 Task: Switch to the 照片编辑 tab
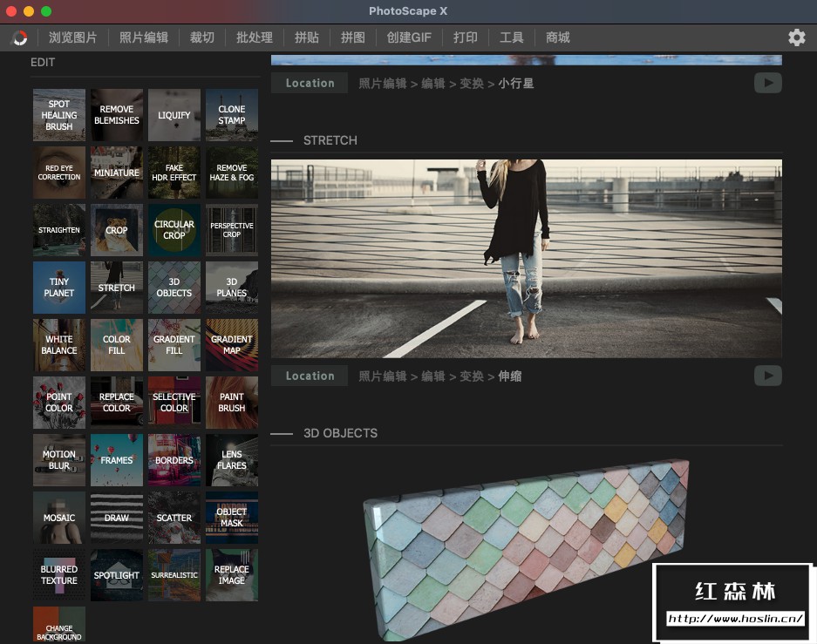pyautogui.click(x=144, y=37)
